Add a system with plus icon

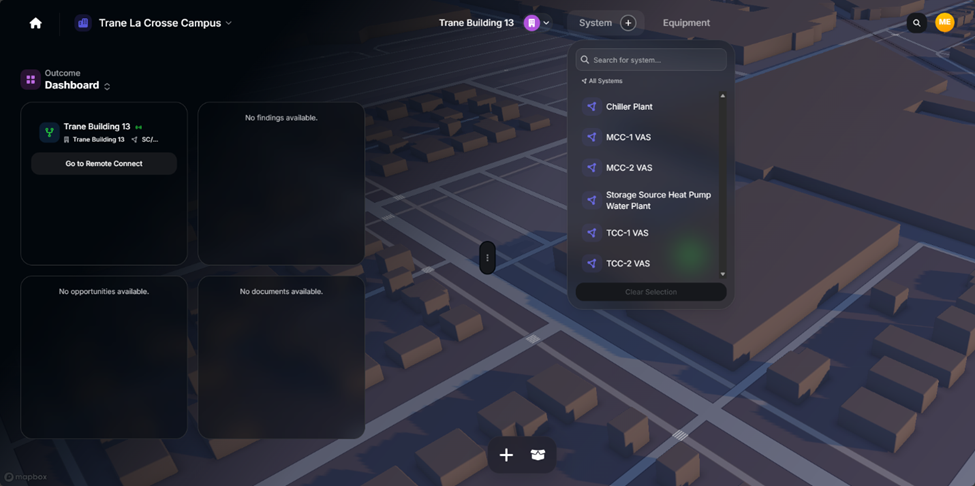(x=628, y=23)
